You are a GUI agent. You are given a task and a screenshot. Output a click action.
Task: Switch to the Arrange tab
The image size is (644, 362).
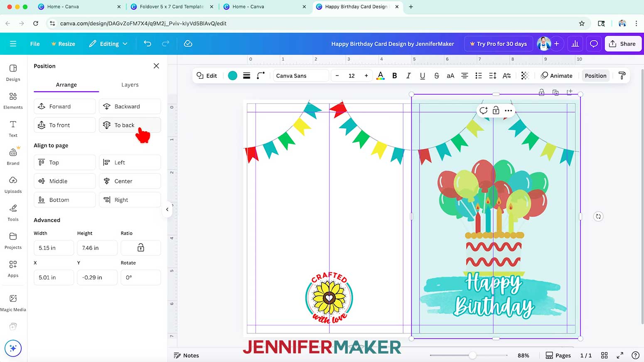(66, 85)
